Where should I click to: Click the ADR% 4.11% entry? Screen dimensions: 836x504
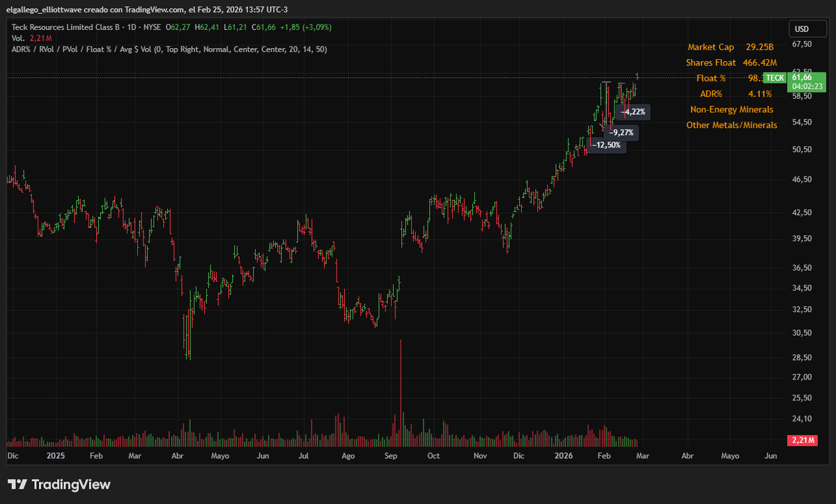coord(735,93)
